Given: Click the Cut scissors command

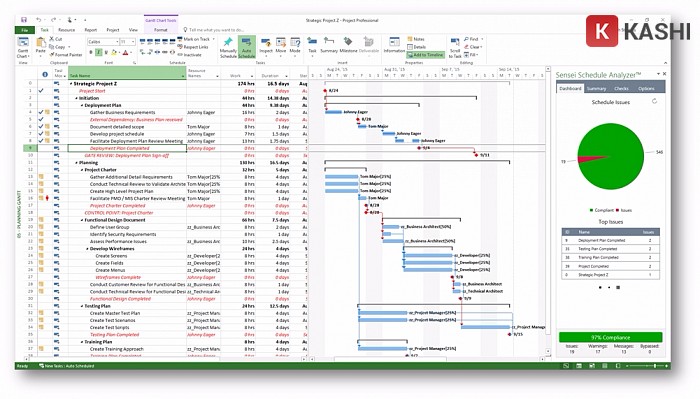Looking at the screenshot, I should (x=56, y=39).
